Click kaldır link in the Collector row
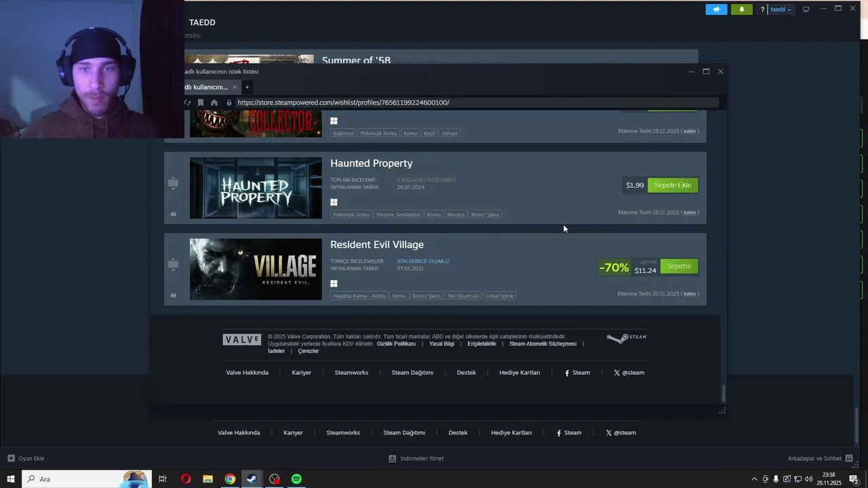The height and width of the screenshot is (488, 868). [690, 131]
